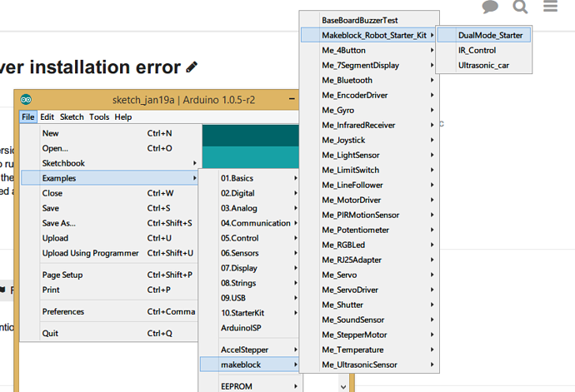Open Me_PIRMotionSensor submenu
This screenshot has height=392, width=575.
tap(369, 215)
